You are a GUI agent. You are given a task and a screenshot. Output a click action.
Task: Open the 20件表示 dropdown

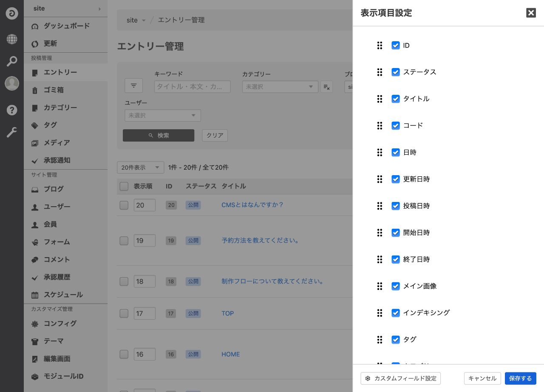[140, 168]
